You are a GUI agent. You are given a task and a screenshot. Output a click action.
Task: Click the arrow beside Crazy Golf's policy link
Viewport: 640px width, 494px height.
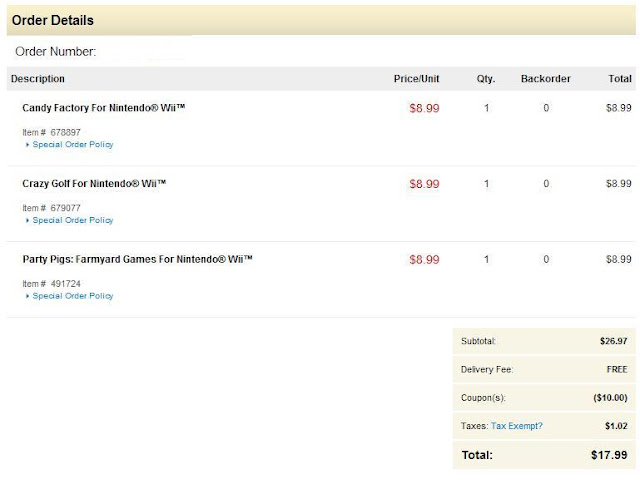pos(28,220)
